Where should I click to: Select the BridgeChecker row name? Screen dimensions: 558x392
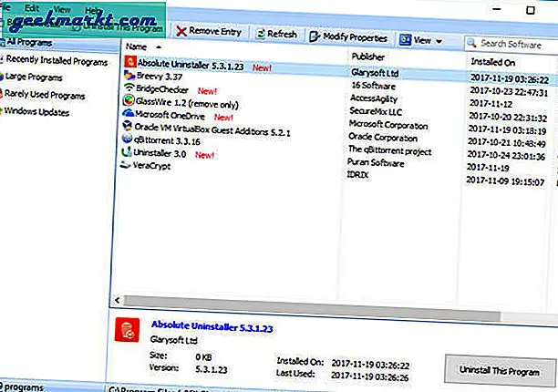pyautogui.click(x=162, y=89)
